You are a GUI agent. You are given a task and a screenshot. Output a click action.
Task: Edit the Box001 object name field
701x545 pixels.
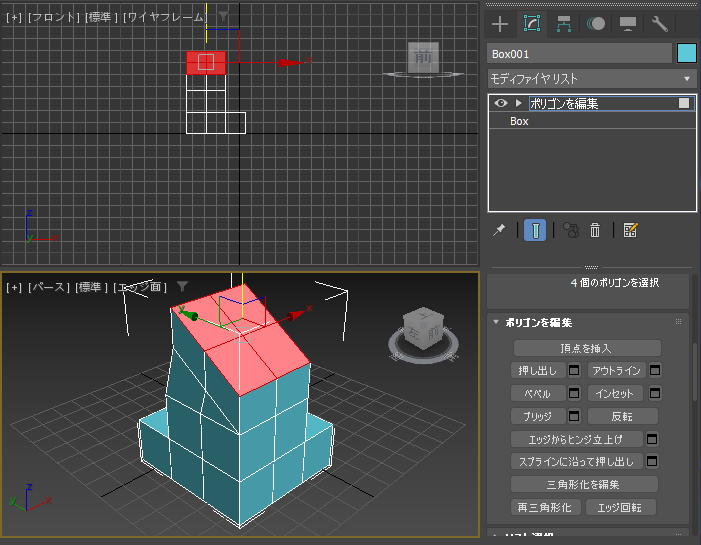point(579,54)
